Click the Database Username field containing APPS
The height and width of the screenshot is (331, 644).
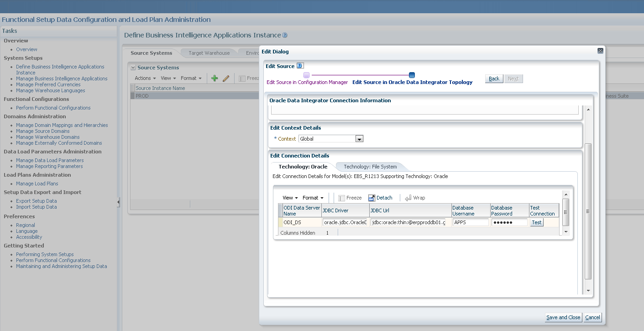point(471,222)
